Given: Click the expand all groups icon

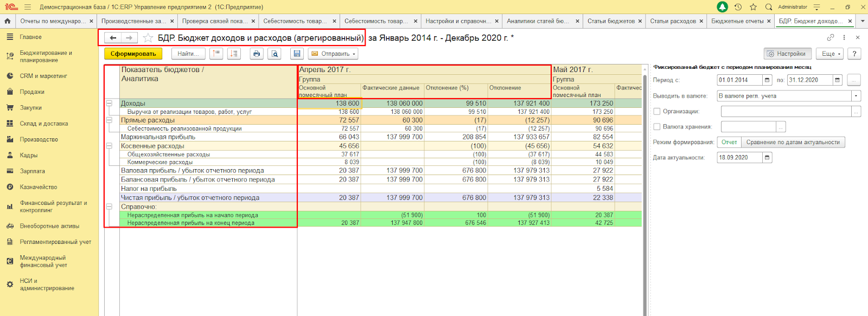Looking at the screenshot, I should click(x=234, y=54).
